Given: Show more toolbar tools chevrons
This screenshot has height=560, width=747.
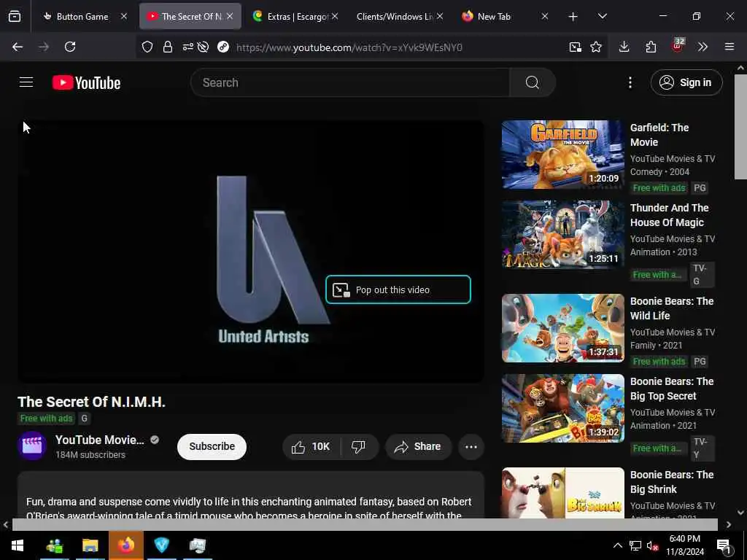Looking at the screenshot, I should pyautogui.click(x=703, y=47).
